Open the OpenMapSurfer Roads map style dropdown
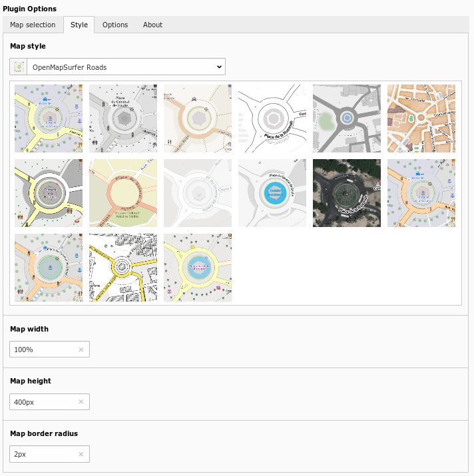Screen dimensions: 474x476 126,67
